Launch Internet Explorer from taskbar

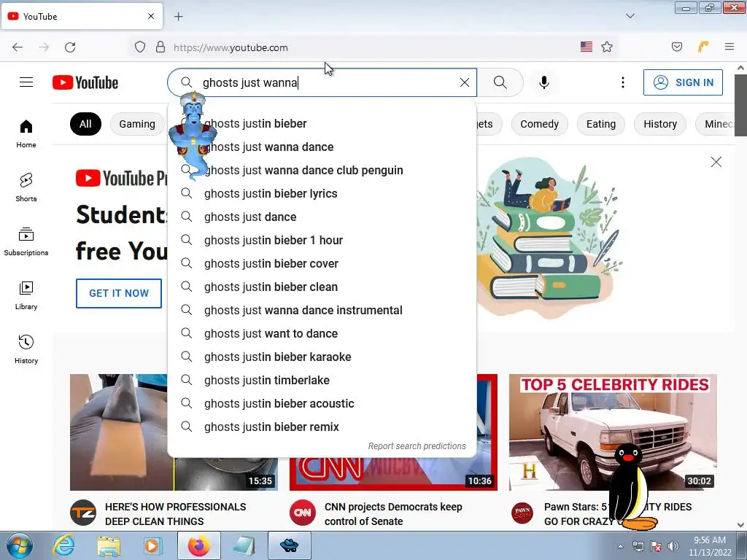tap(64, 545)
